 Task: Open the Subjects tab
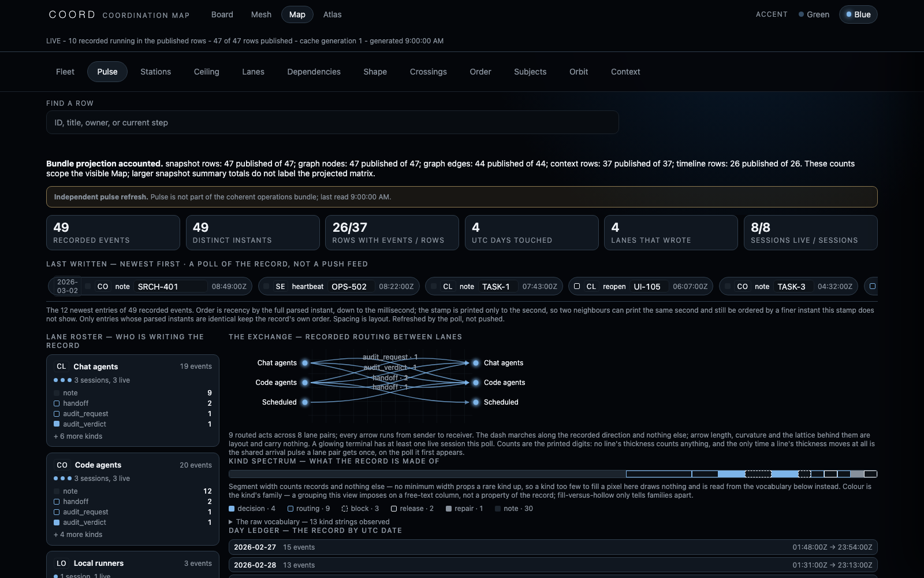530,72
